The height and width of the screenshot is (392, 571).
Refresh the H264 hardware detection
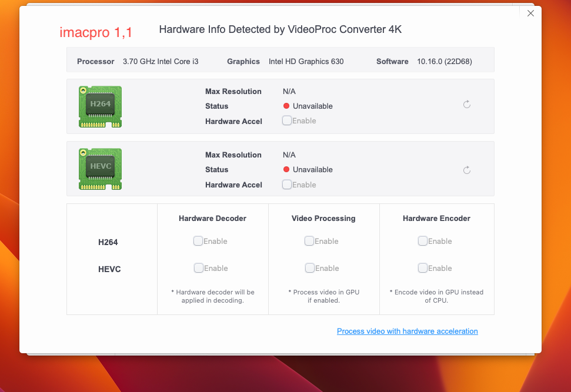point(467,105)
